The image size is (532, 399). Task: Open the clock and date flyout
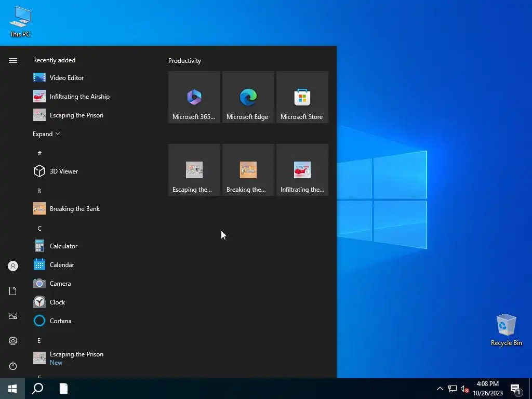click(487, 389)
